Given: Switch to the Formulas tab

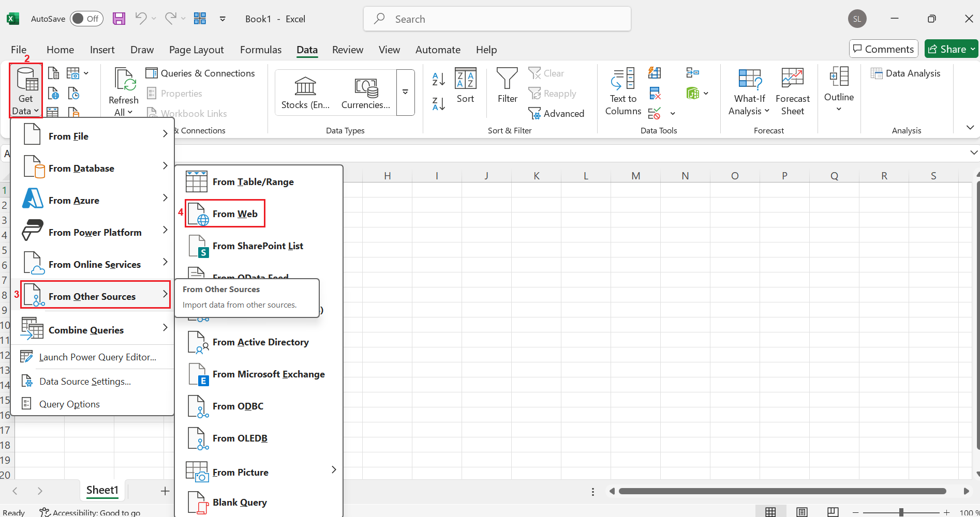Looking at the screenshot, I should point(261,50).
